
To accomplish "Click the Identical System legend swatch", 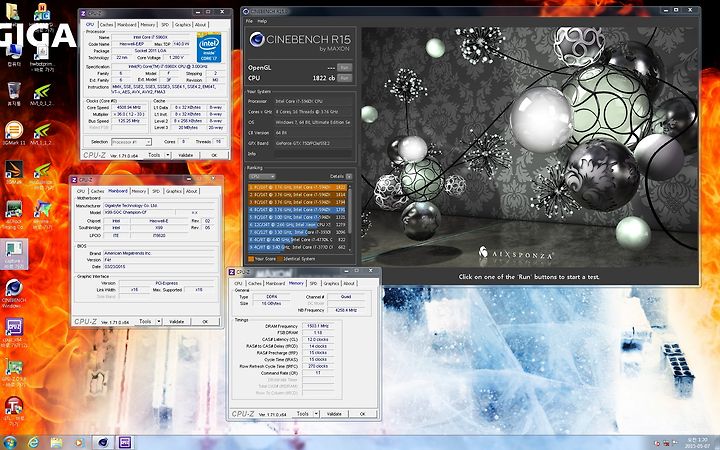I will click(280, 259).
